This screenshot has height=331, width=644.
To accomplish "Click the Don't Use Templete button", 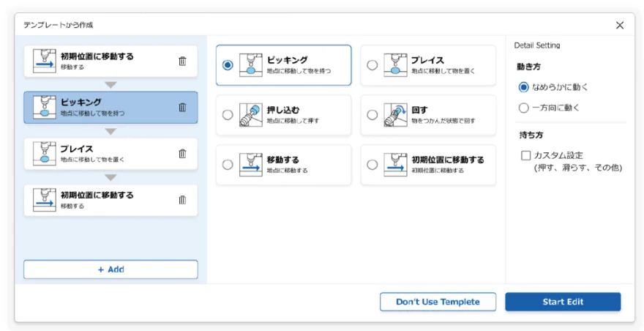I will 438,302.
